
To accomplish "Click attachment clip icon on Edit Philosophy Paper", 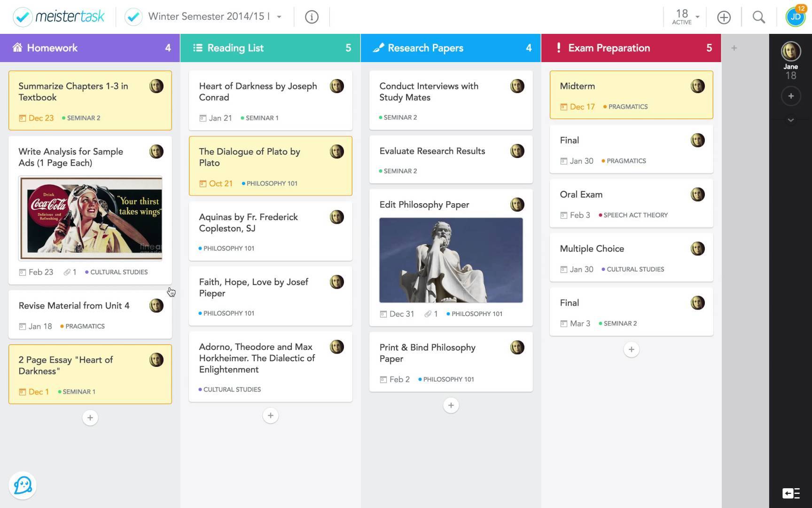I will (428, 314).
